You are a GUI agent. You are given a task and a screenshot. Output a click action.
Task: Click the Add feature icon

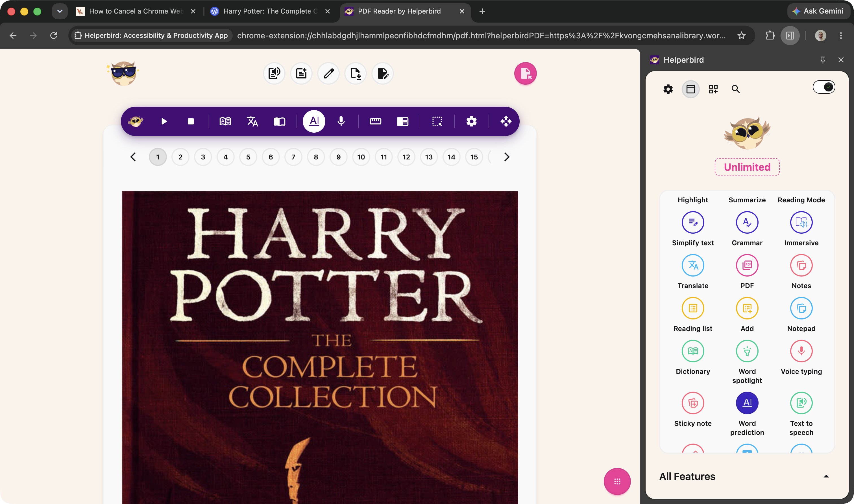coord(747,308)
